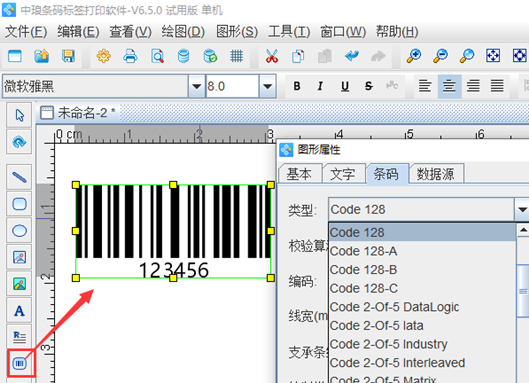The height and width of the screenshot is (383, 529).
Task: Switch to the 文字 tab
Action: click(x=343, y=174)
